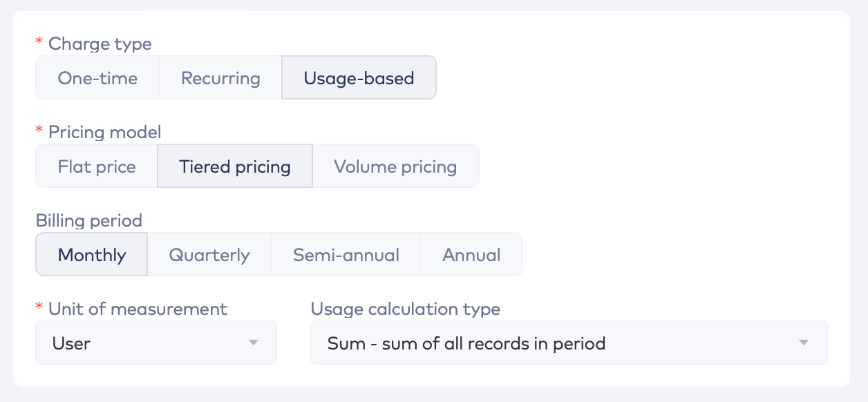
Task: Select the Usage-based charge type
Action: tap(359, 77)
